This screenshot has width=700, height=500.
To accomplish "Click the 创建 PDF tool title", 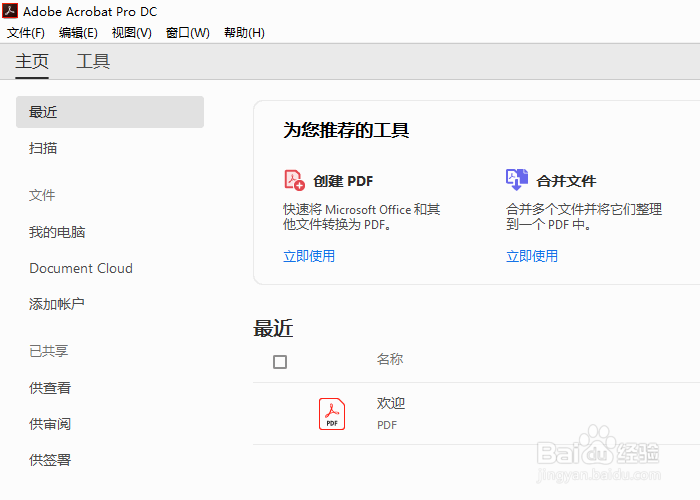I will click(343, 181).
